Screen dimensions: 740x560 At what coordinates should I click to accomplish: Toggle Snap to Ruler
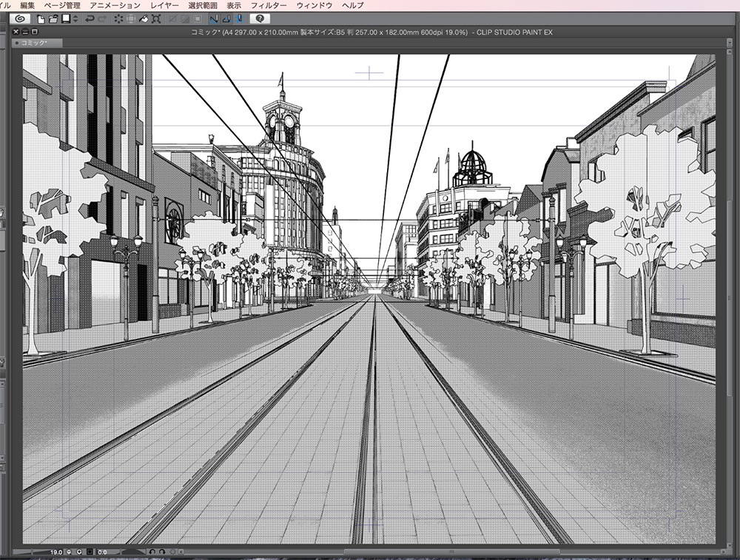[214, 18]
